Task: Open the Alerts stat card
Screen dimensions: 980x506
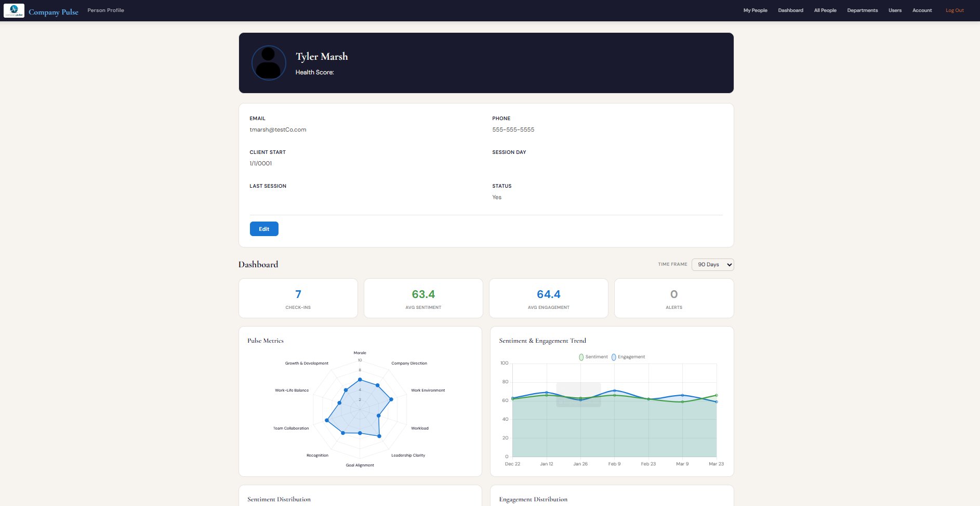Action: [x=673, y=299]
